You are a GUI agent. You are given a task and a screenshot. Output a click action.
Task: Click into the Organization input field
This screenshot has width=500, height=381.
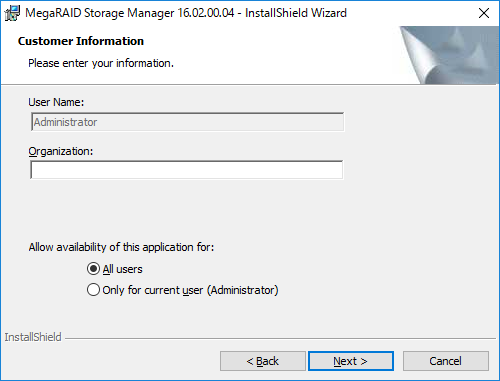(187, 170)
